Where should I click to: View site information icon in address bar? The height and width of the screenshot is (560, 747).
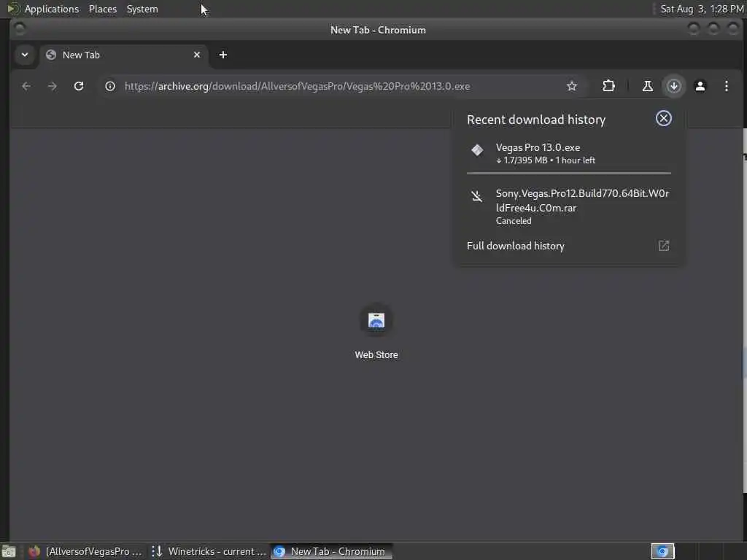coord(110,86)
